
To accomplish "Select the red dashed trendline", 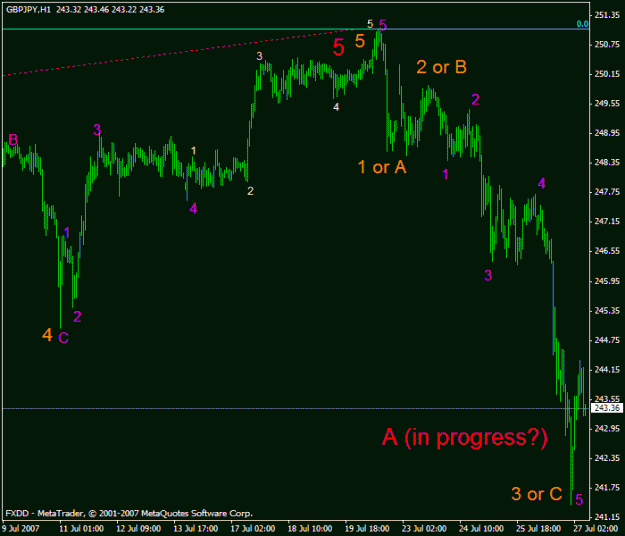I will (x=177, y=52).
